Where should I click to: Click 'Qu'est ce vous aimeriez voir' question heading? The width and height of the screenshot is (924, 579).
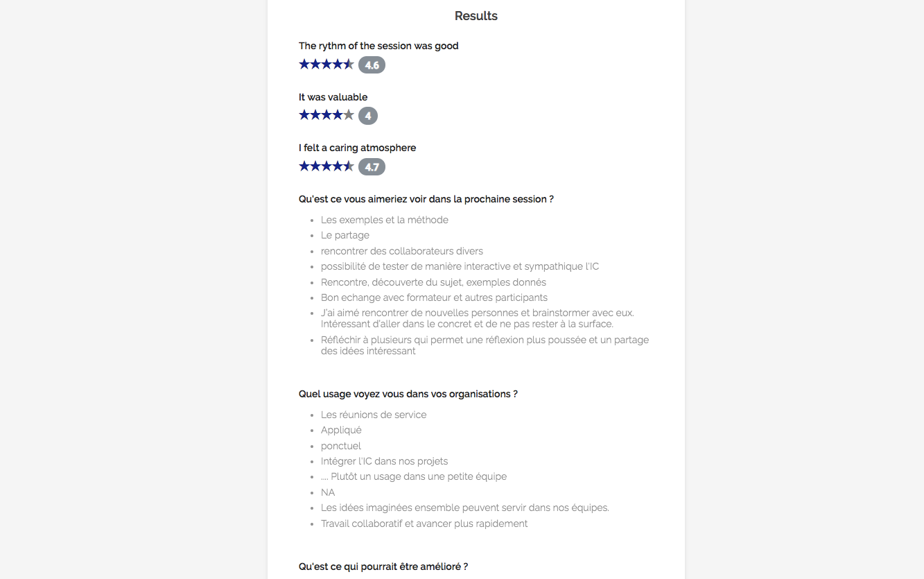click(426, 199)
